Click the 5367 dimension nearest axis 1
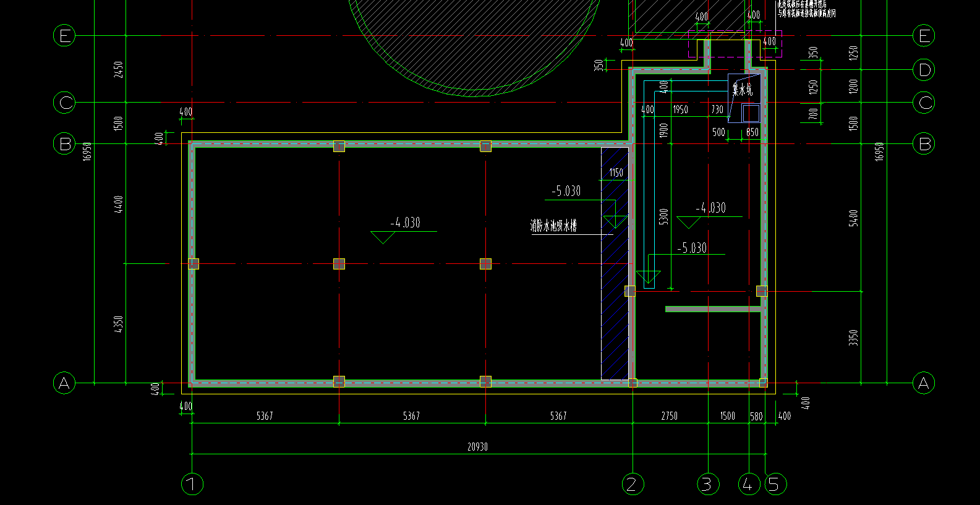The image size is (980, 505). tap(265, 416)
